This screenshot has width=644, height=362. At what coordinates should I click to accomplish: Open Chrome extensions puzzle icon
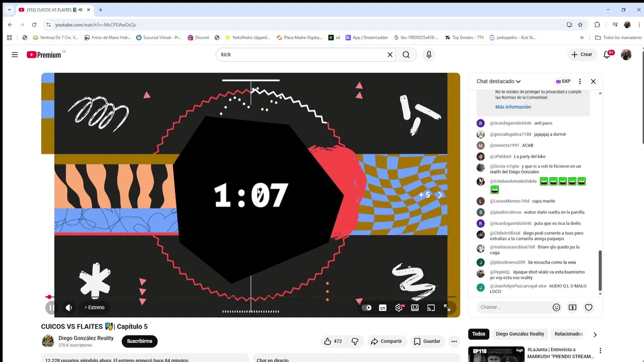[597, 25]
